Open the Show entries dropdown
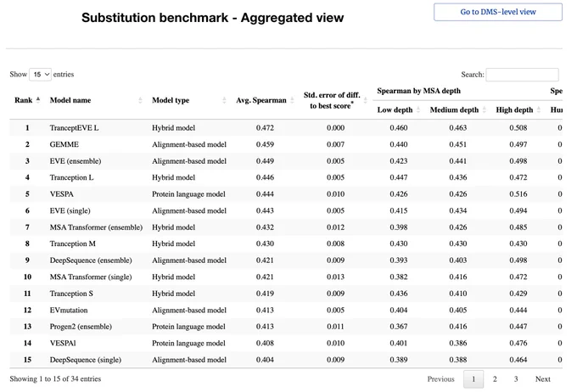 coord(40,75)
